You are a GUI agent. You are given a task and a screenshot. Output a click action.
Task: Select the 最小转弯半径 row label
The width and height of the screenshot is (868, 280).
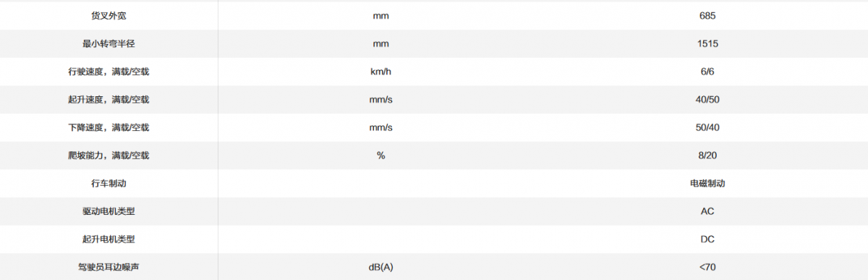point(109,43)
